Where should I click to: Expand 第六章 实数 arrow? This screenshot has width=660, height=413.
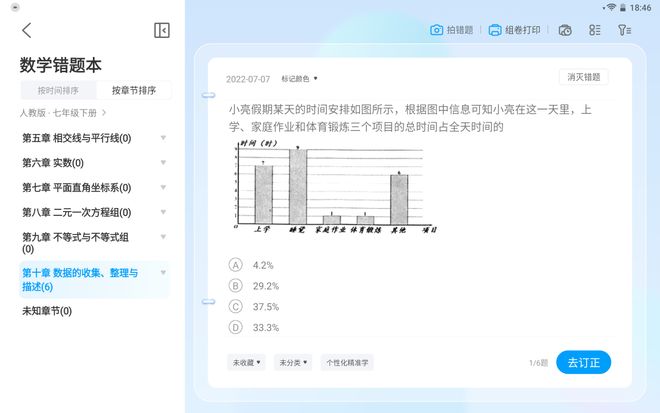tap(163, 163)
